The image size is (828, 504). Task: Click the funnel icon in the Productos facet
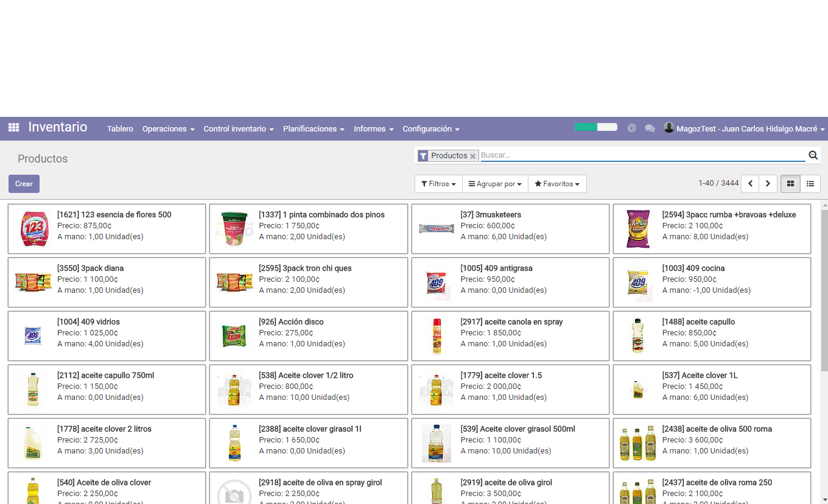point(423,156)
